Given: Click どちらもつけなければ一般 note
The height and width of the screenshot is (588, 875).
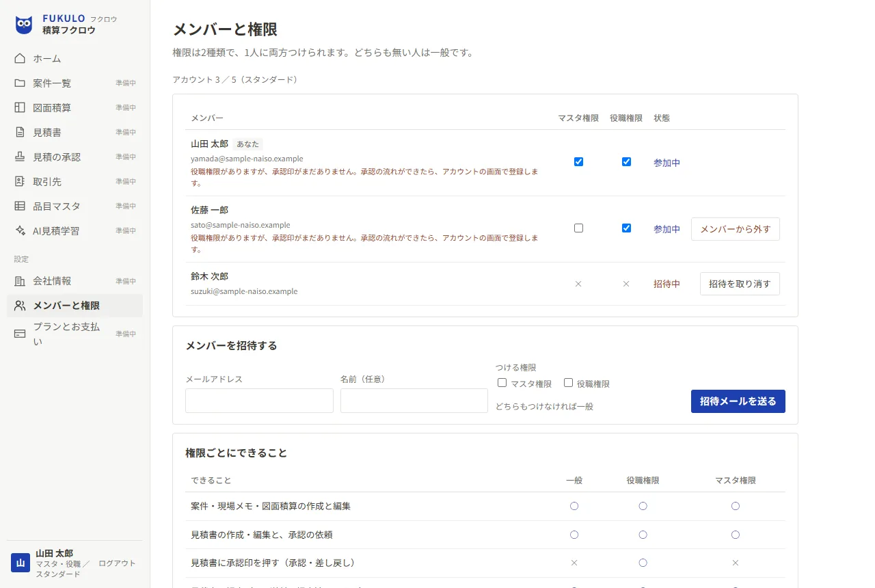Looking at the screenshot, I should (x=544, y=406).
